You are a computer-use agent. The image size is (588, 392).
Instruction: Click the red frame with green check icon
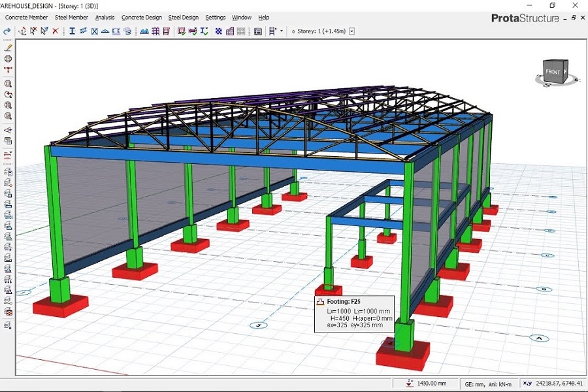point(182,31)
